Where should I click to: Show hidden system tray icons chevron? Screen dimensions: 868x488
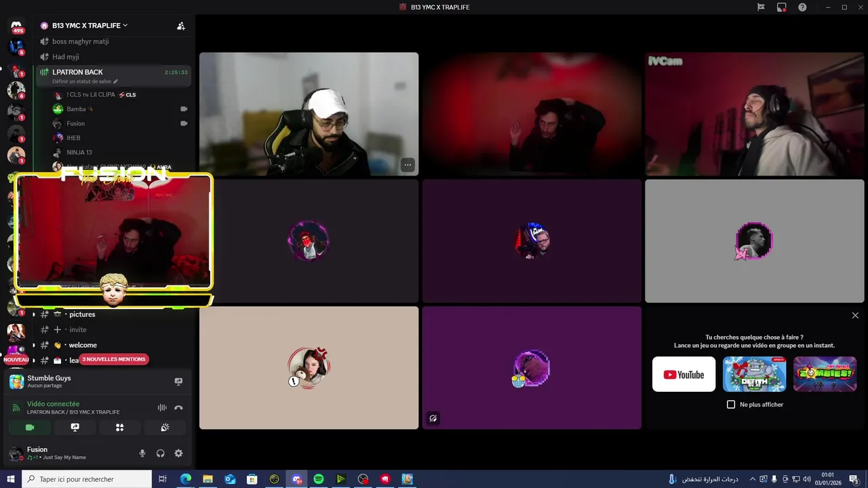point(752,479)
